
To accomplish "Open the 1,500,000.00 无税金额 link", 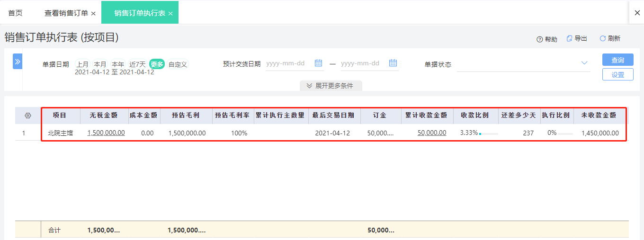I will pos(106,133).
